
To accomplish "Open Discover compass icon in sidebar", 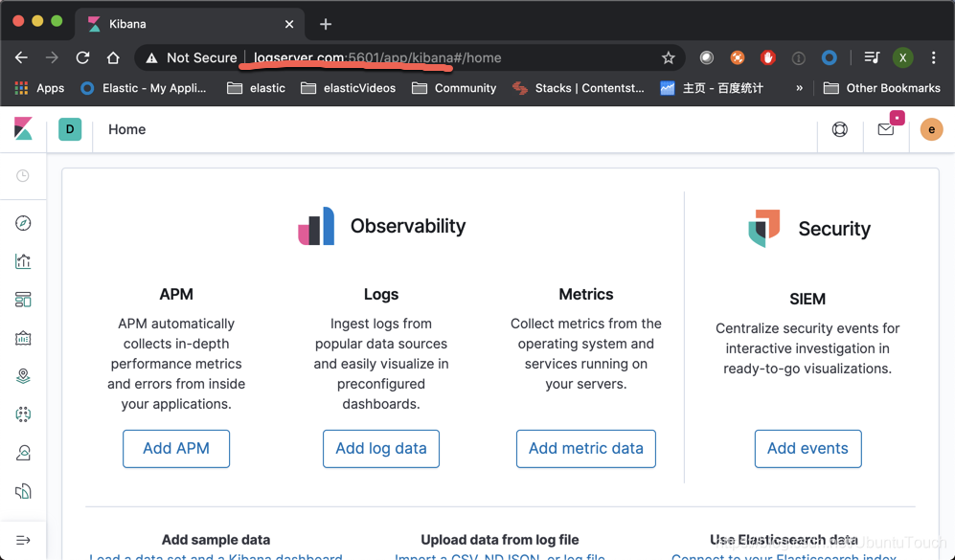I will 23,223.
